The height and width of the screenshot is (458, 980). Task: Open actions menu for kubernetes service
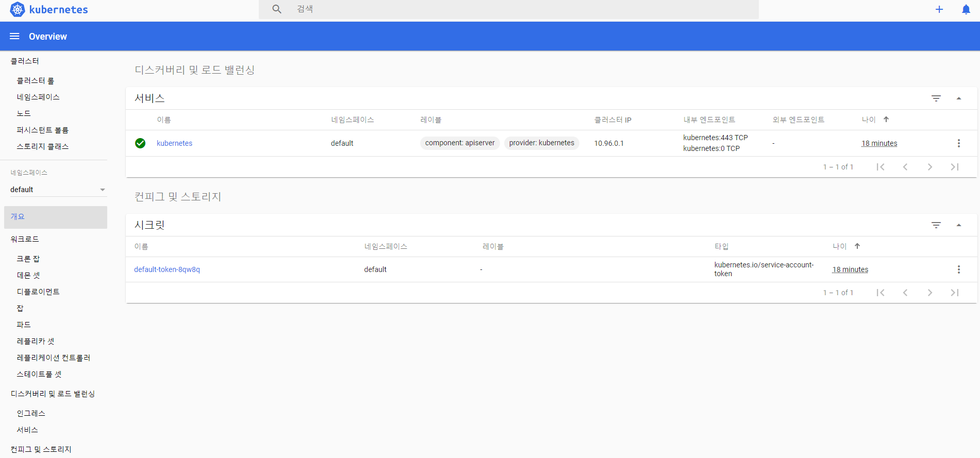pos(959,143)
